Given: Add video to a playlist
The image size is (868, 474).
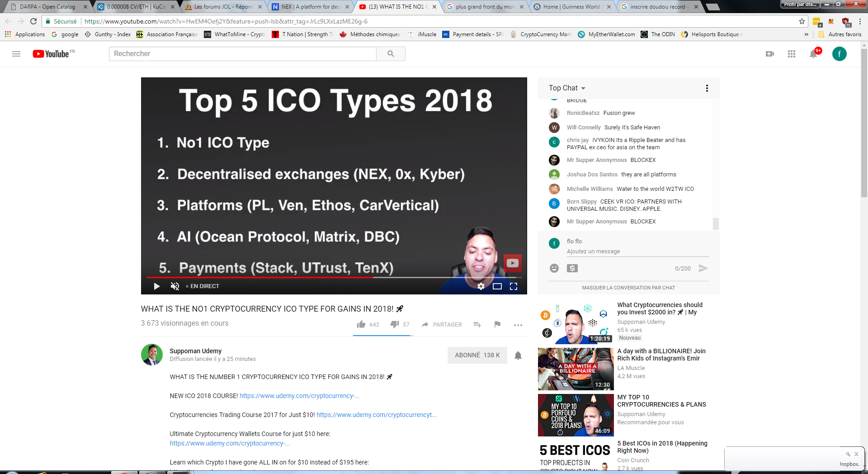Looking at the screenshot, I should click(x=477, y=324).
